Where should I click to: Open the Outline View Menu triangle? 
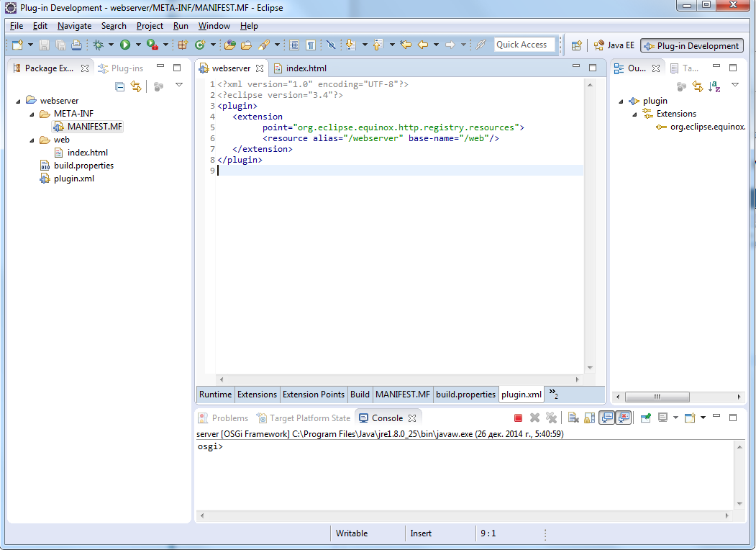[x=735, y=85]
